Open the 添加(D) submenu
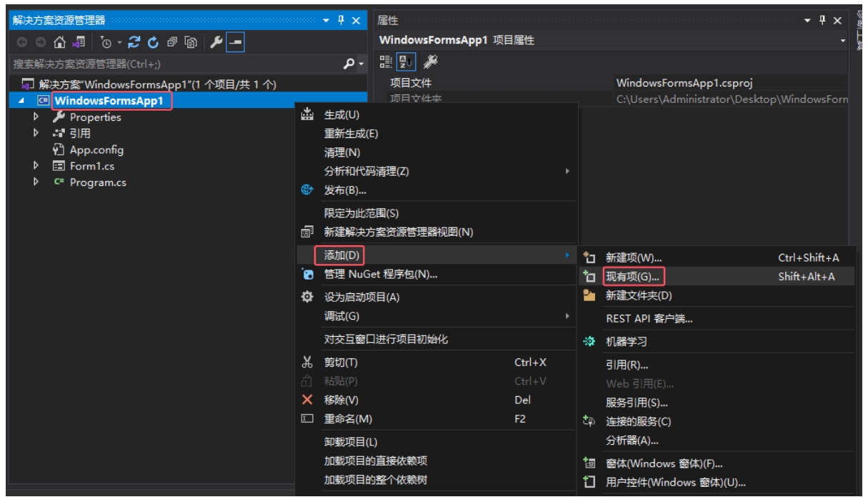 coord(437,255)
